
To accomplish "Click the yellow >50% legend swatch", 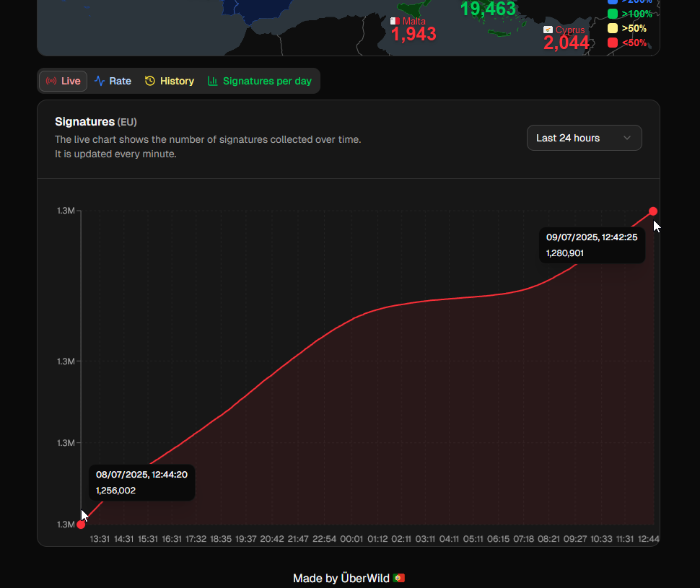I will pyautogui.click(x=613, y=28).
